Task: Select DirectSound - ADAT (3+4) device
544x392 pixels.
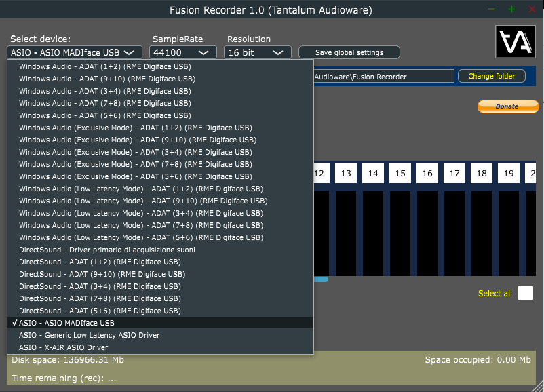Action: point(160,286)
